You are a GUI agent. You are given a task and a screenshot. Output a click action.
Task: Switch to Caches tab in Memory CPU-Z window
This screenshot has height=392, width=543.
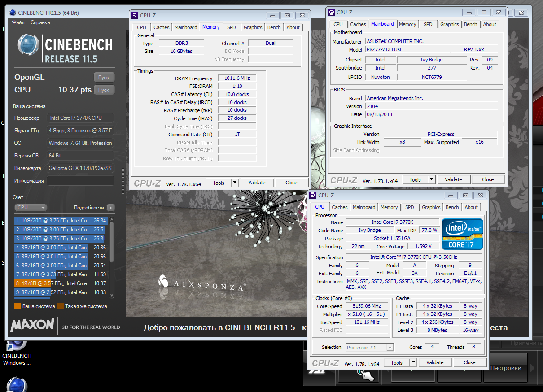(x=162, y=27)
